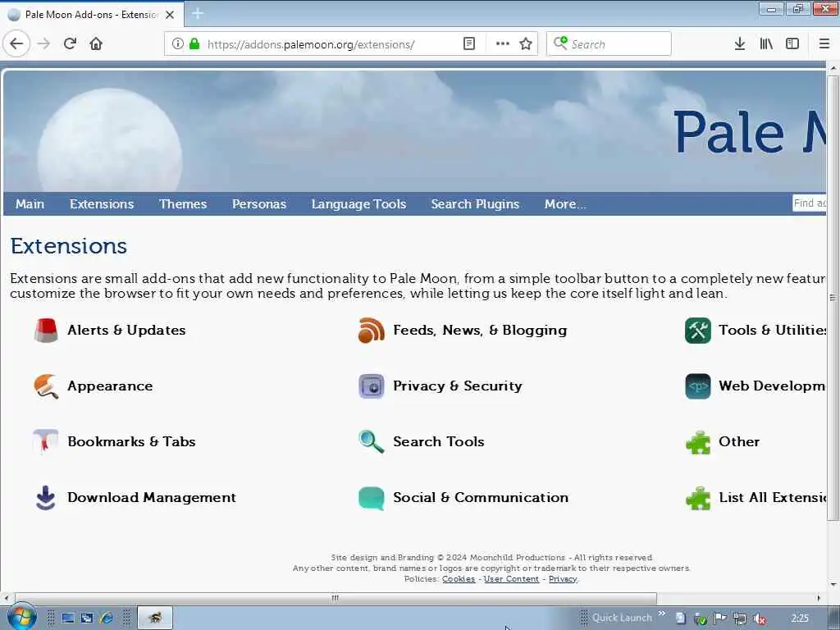Click the Web Development code icon
Viewport: 840px width, 630px height.
697,386
